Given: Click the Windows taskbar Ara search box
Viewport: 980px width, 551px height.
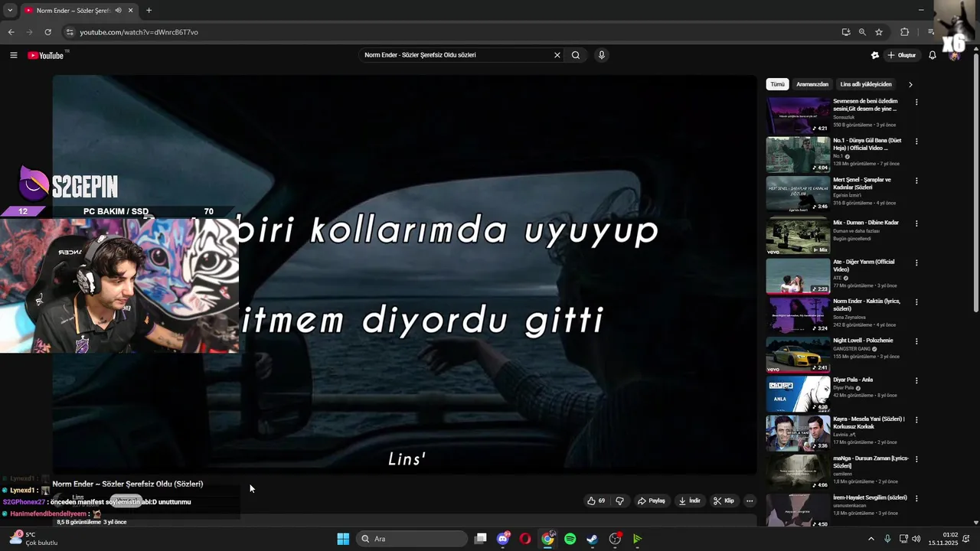Looking at the screenshot, I should [412, 539].
